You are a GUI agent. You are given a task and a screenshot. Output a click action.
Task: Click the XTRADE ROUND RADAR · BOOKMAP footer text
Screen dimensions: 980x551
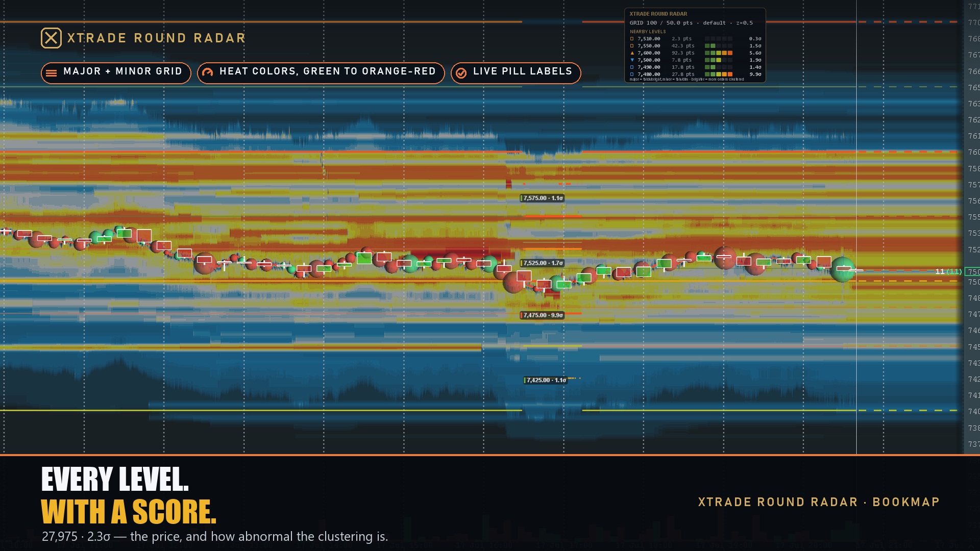[x=819, y=502]
